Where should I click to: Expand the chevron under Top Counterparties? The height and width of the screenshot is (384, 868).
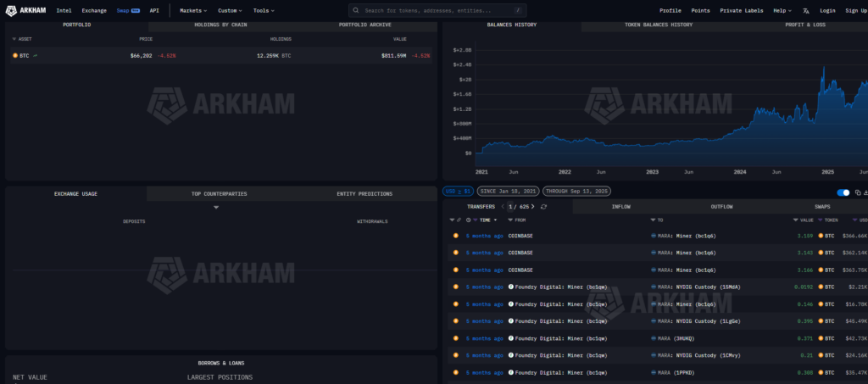(216, 208)
